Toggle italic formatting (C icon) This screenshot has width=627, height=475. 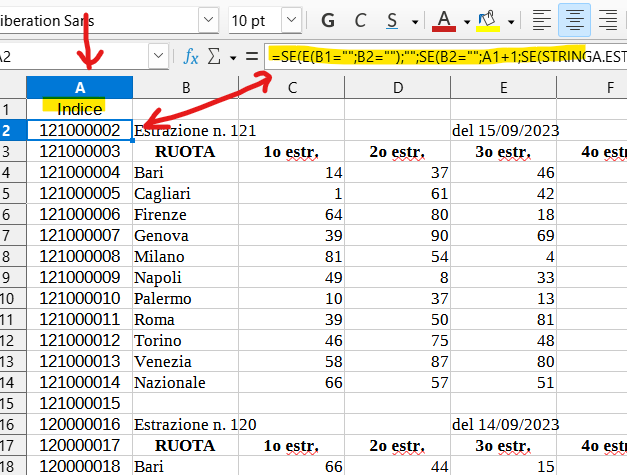360,20
